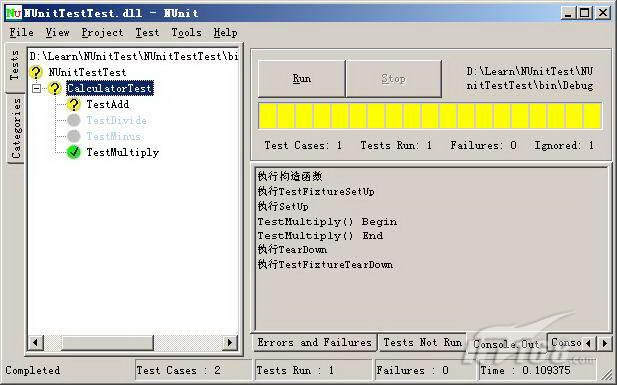The width and height of the screenshot is (617, 385).
Task: Collapse the CalculatorTest tree node
Action: pos(37,88)
